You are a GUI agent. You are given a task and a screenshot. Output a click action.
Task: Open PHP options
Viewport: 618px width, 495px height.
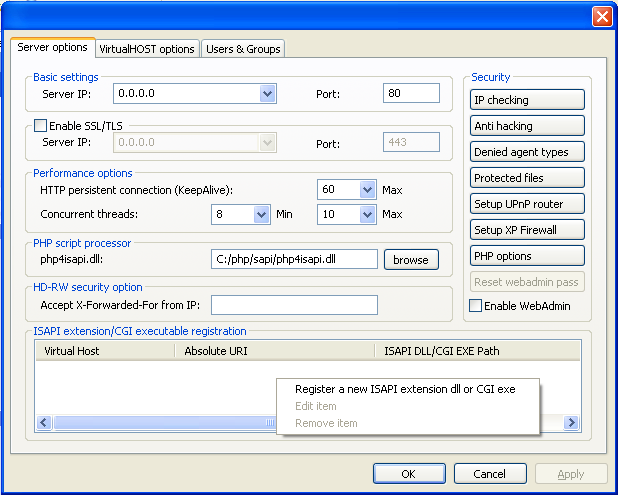click(x=527, y=256)
